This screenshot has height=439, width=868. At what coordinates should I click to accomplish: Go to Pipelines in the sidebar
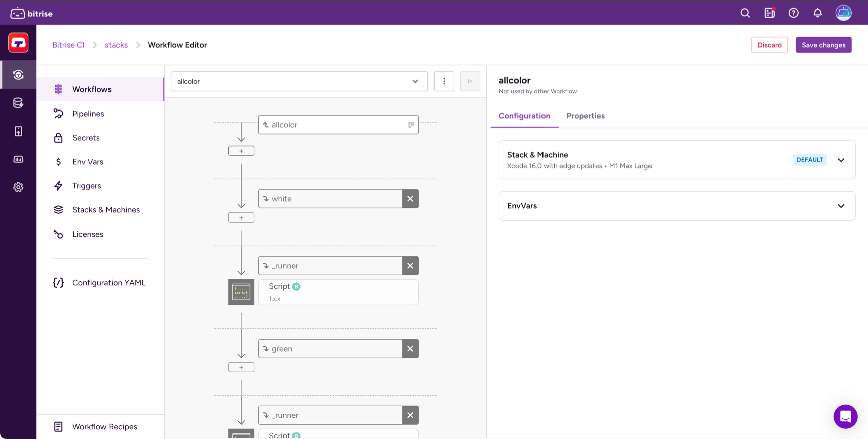[100, 114]
